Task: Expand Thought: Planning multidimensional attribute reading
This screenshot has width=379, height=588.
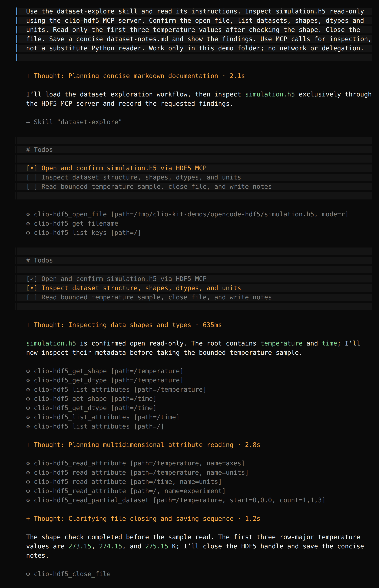Action: 143,445
